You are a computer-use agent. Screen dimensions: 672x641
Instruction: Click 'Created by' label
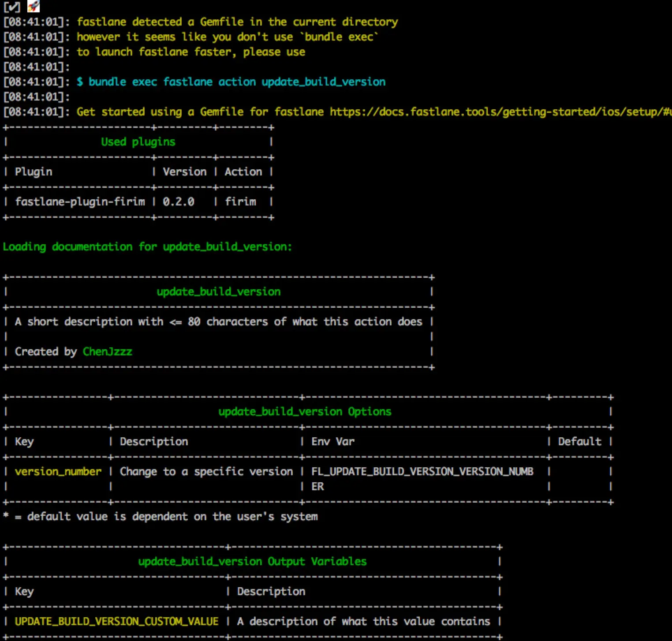[46, 352]
